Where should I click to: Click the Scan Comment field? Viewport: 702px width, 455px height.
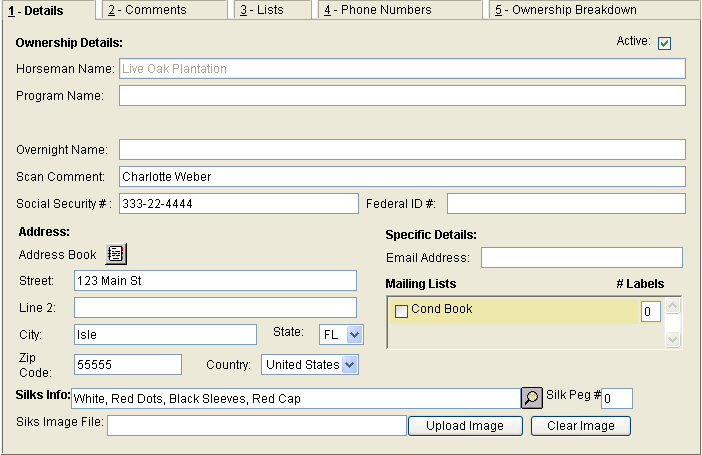point(401,177)
